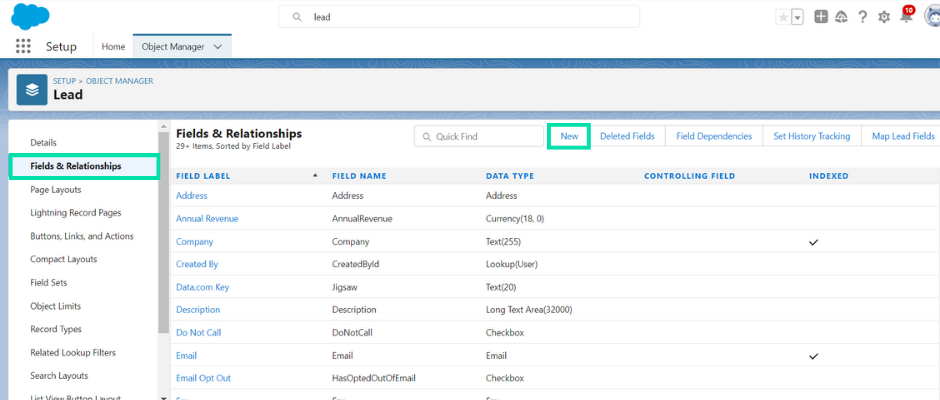
Task: Click the search magnifier icon in global search
Action: 296,17
